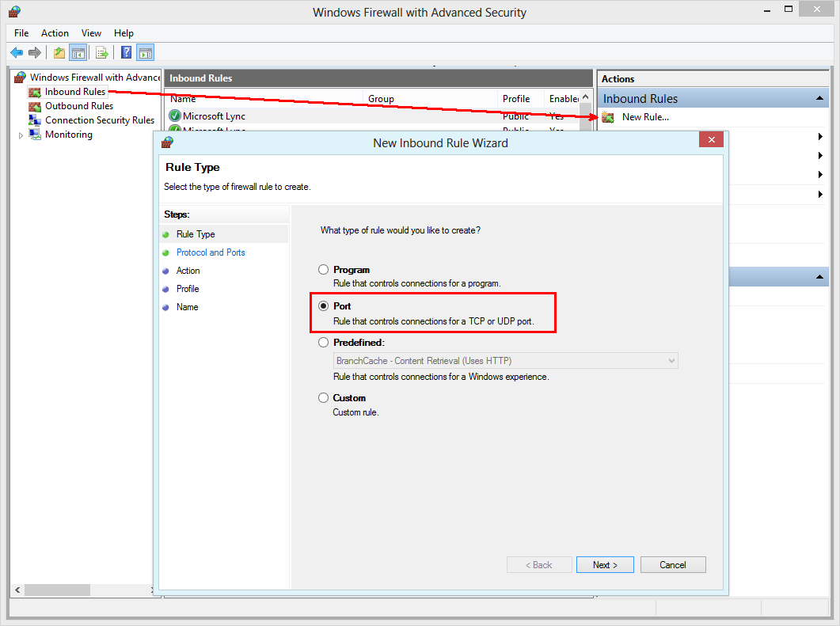Click the Next button in the wizard

pos(605,564)
